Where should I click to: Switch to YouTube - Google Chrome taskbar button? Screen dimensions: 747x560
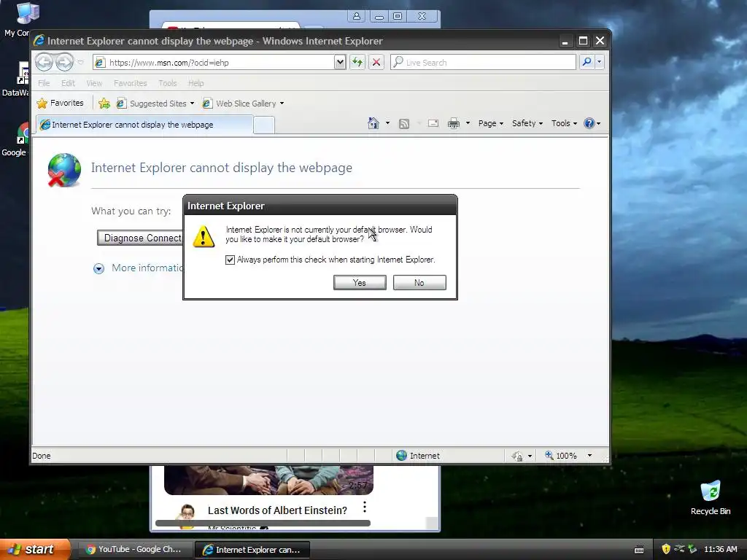[134, 550]
